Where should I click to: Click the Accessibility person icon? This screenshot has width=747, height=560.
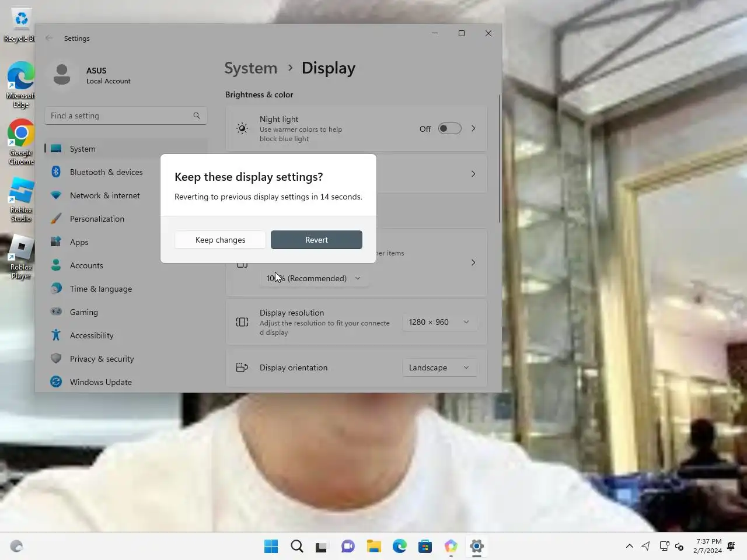point(56,335)
